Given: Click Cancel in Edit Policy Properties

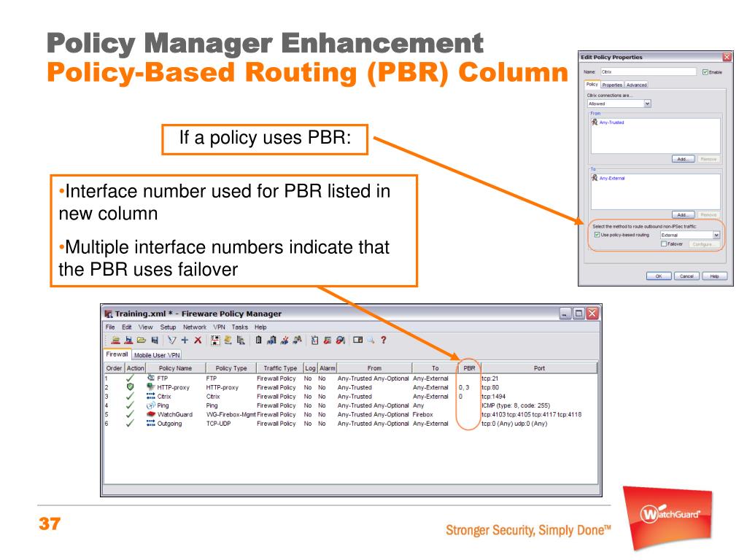Looking at the screenshot, I should tap(686, 276).
